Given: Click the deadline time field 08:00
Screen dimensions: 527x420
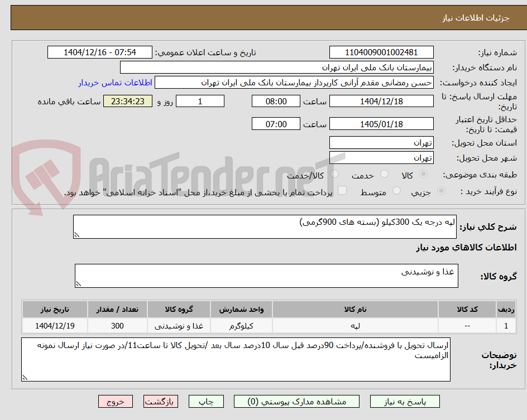Looking at the screenshot, I should 276,101.
